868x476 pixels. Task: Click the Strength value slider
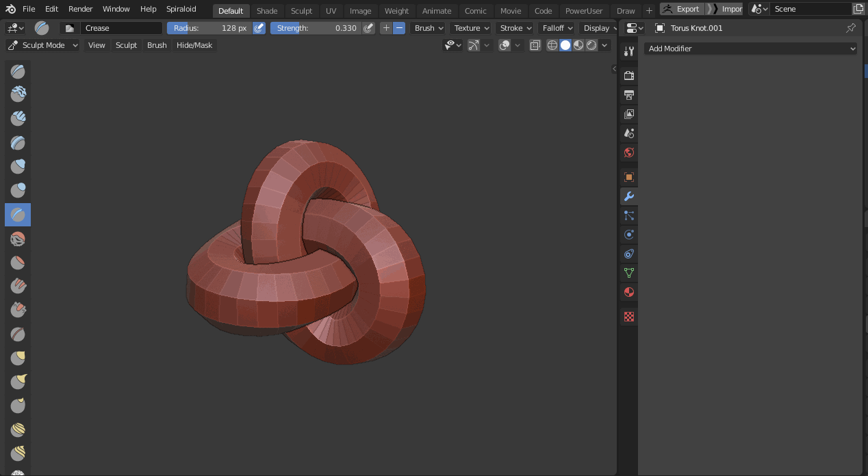click(316, 28)
